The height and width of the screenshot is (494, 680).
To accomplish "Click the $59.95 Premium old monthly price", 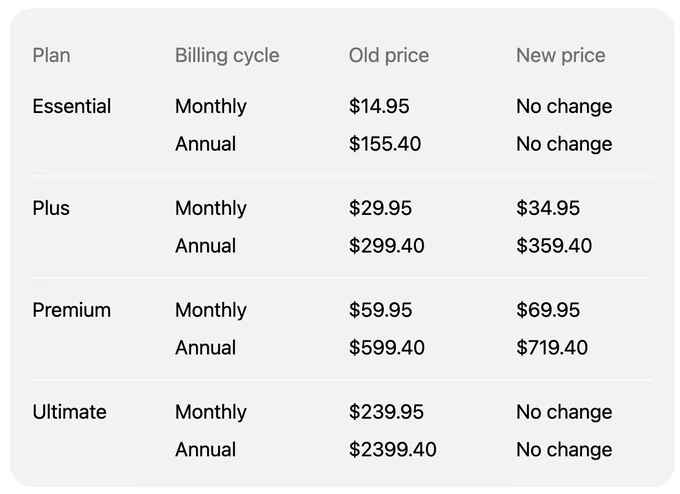I will 380,310.
